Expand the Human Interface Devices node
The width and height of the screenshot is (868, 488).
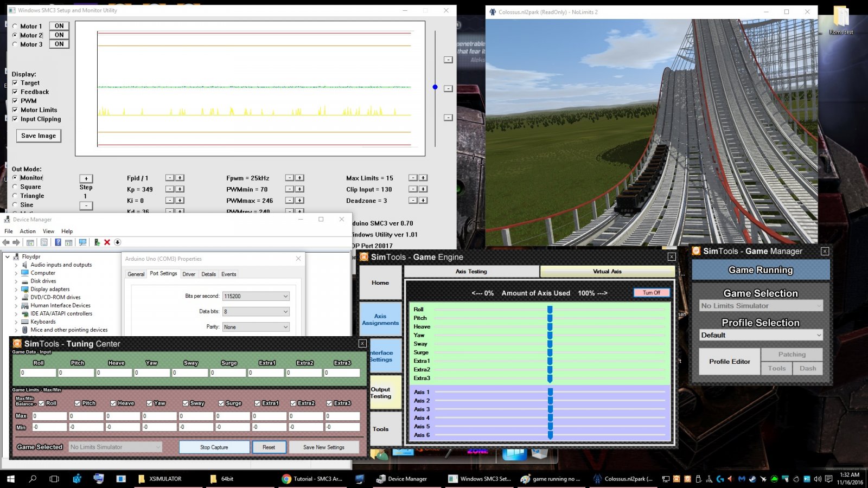click(16, 305)
